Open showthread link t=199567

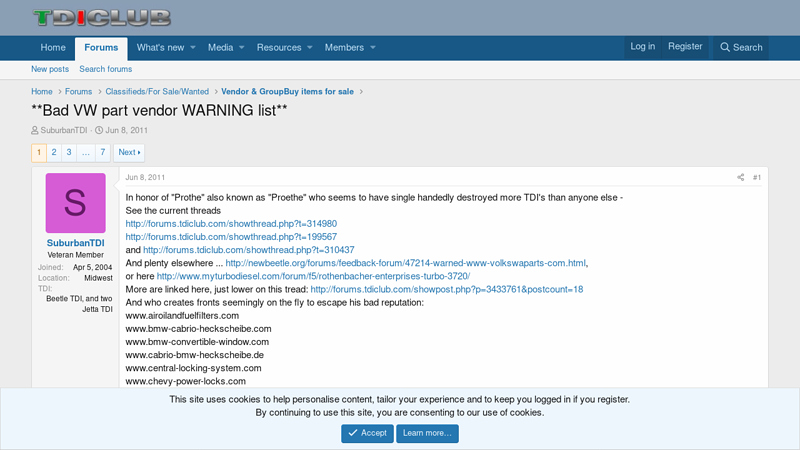(231, 237)
